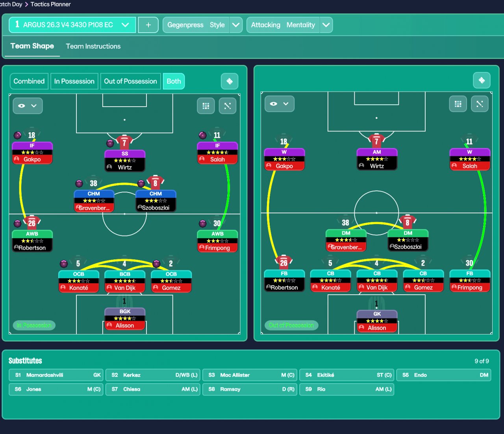Image resolution: width=504 pixels, height=434 pixels.
Task: Select the Out of Possession view toggle
Action: pos(130,81)
